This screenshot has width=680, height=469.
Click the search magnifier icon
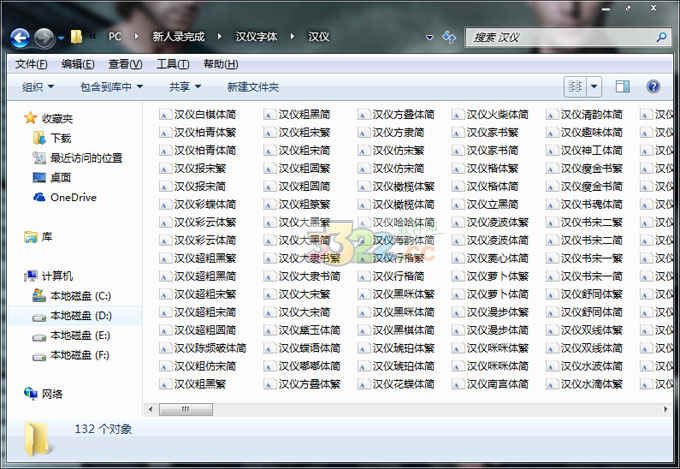pos(661,37)
